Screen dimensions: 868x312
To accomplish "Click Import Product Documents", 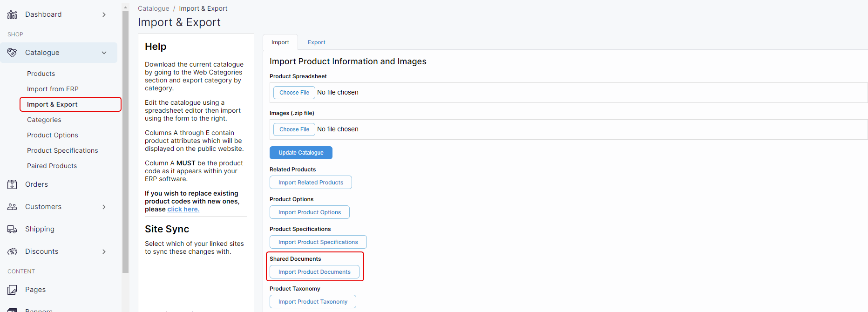I will (314, 272).
